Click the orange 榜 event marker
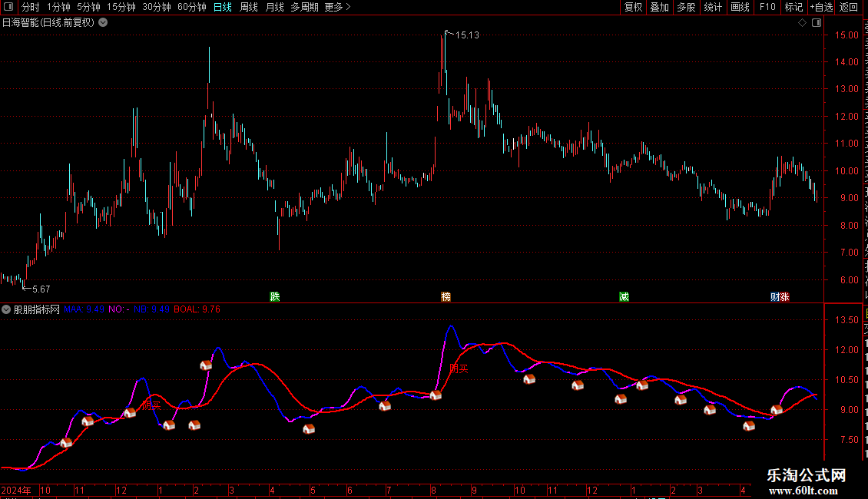Screen dimensions: 868x499 (446, 297)
